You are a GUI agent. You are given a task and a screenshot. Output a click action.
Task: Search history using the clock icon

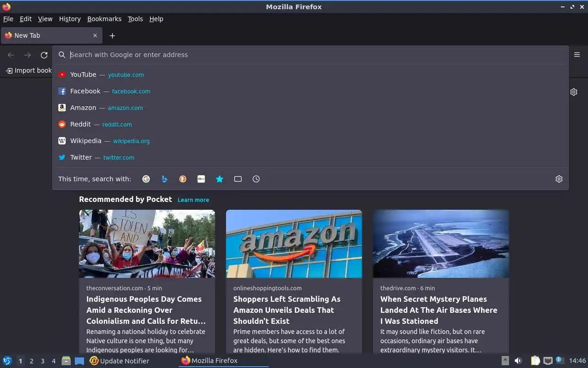coord(256,179)
